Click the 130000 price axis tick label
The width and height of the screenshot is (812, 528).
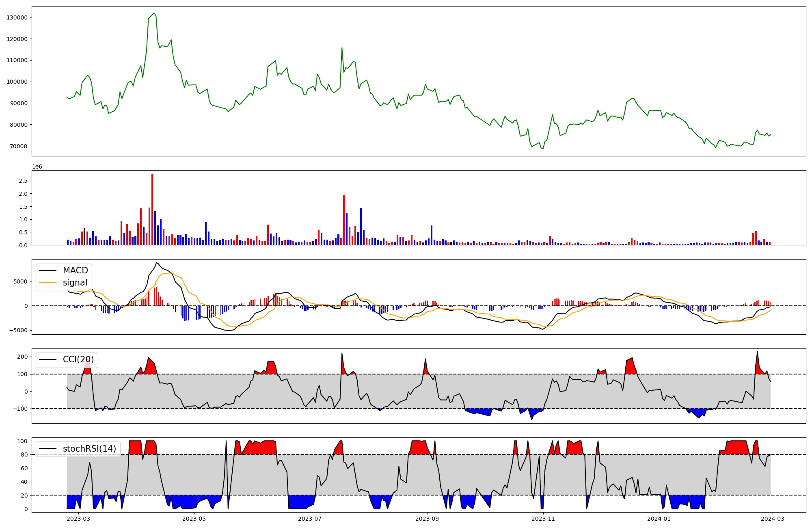click(x=17, y=17)
